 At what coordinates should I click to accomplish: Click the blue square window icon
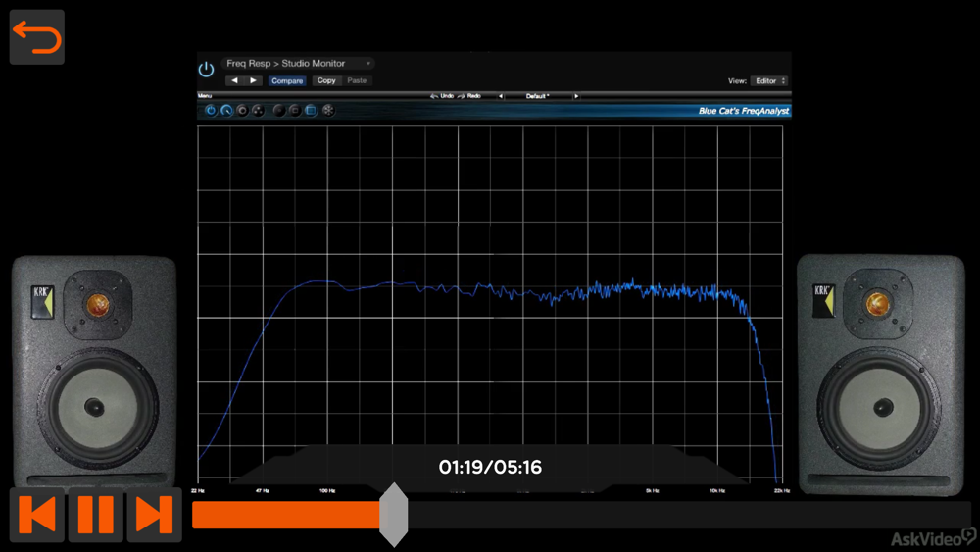311,111
